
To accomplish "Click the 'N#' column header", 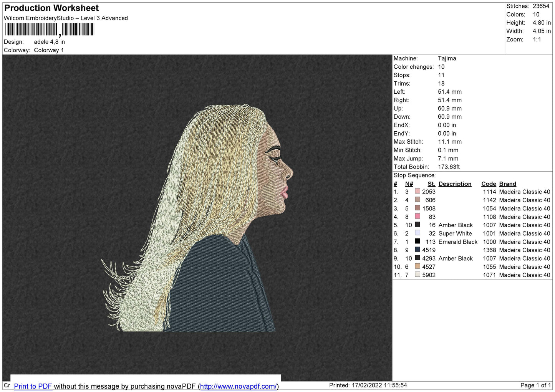I will click(409, 184).
